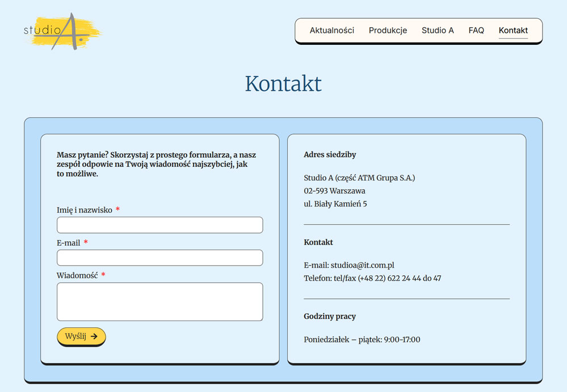Click the Wiadomość field label
Viewport: 567px width, 392px height.
77,276
